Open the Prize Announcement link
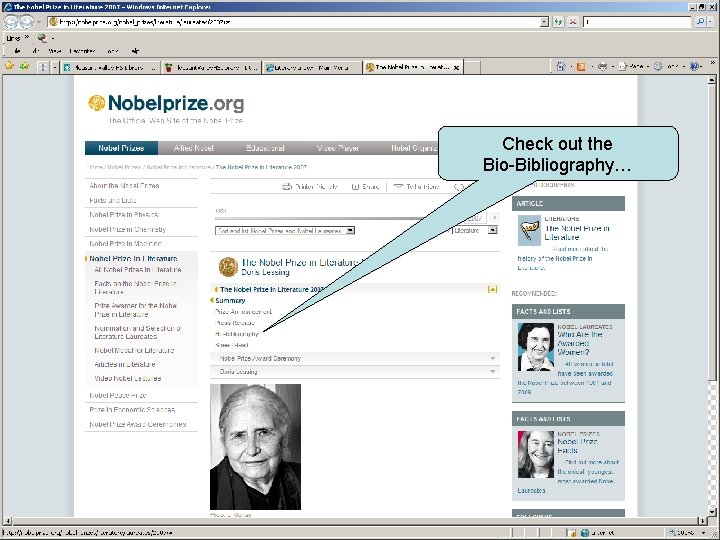Screen dimensions: 720x540 (243, 311)
